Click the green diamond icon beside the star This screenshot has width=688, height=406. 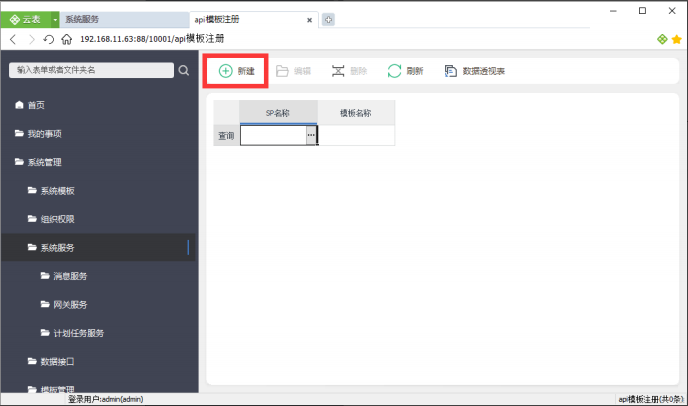pyautogui.click(x=662, y=40)
